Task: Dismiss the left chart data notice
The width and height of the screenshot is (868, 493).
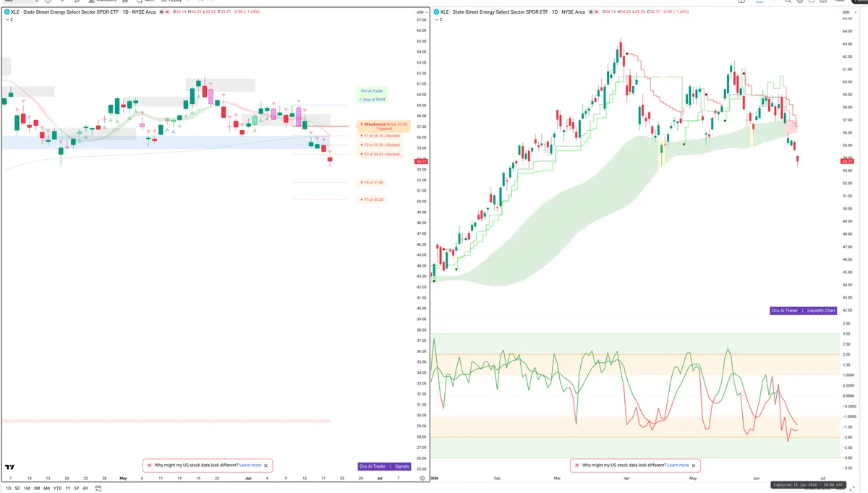Action: pos(266,466)
